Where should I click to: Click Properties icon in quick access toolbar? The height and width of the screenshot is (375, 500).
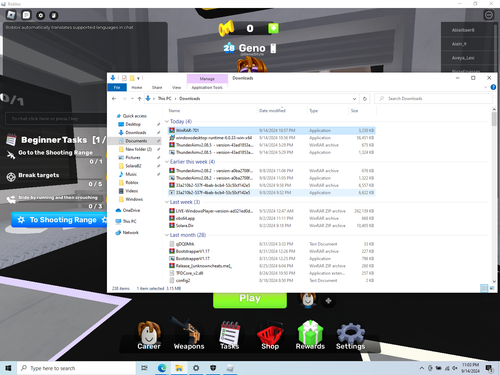pos(124,78)
